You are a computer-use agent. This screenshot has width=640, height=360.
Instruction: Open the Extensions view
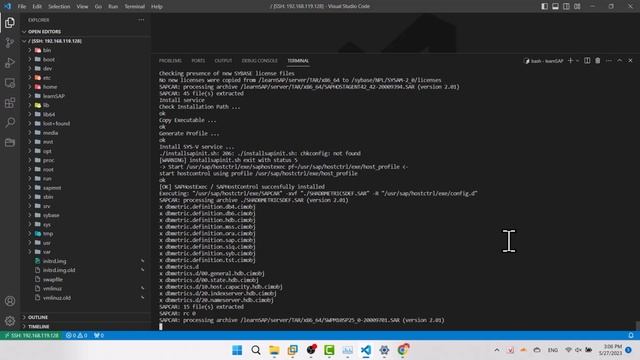(10, 103)
